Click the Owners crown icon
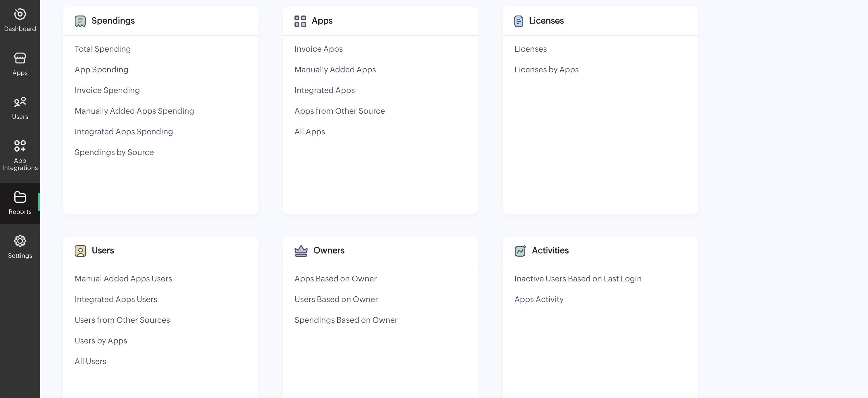The height and width of the screenshot is (398, 868). (301, 251)
